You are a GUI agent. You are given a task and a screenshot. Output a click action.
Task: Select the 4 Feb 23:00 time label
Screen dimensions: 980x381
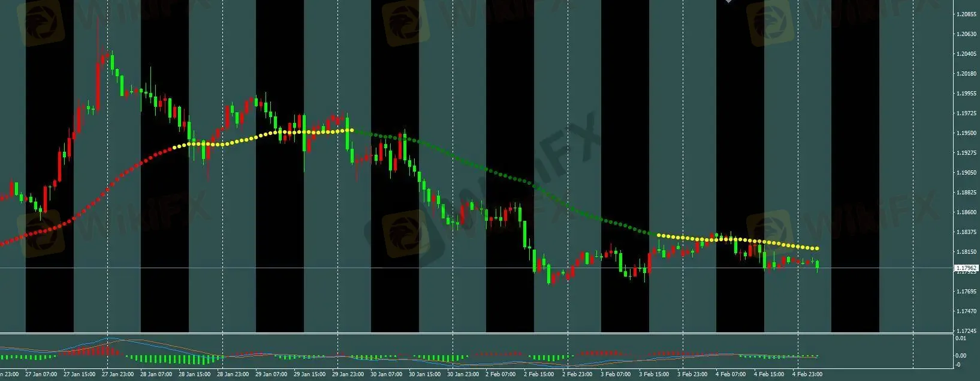(807, 374)
